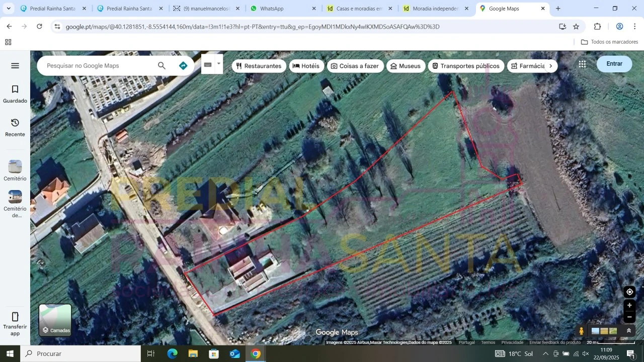
Task: Open the on-screen keyboard dropdown arrow
Action: 218,64
